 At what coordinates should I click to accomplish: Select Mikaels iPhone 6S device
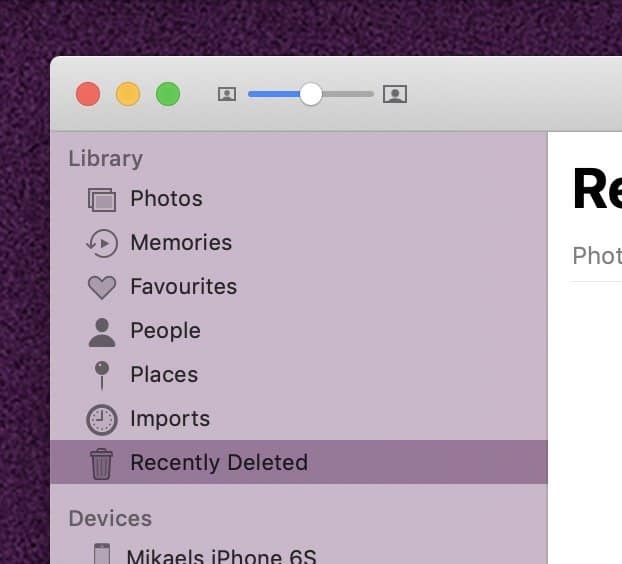(x=299, y=552)
